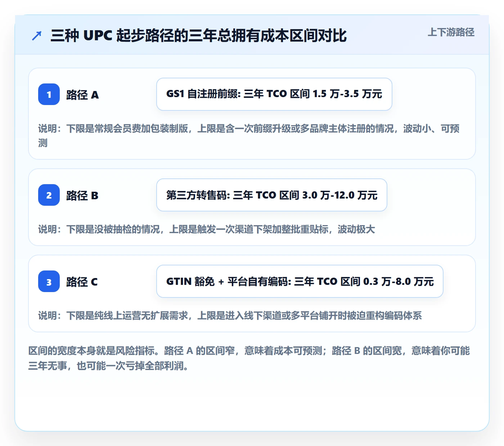Click the trending arrow icon beside the title

[37, 36]
